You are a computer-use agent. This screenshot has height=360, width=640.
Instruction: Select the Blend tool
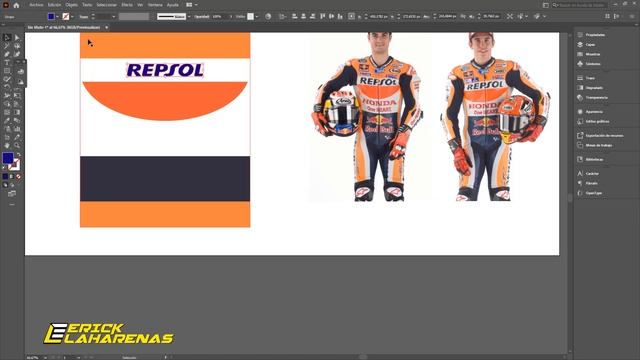[17, 120]
